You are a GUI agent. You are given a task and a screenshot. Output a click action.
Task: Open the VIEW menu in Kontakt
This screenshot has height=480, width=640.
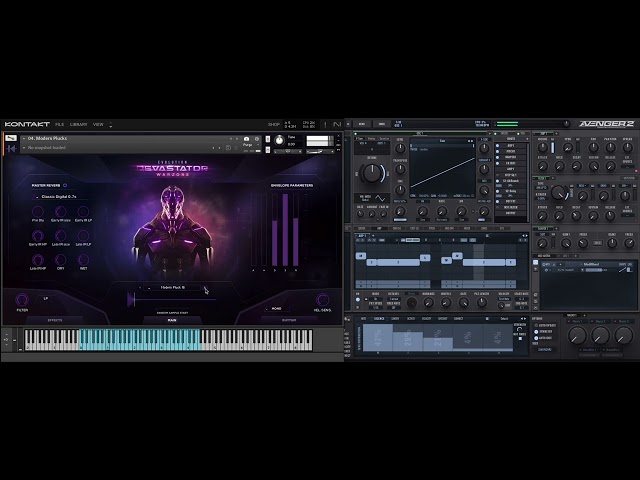tap(98, 124)
